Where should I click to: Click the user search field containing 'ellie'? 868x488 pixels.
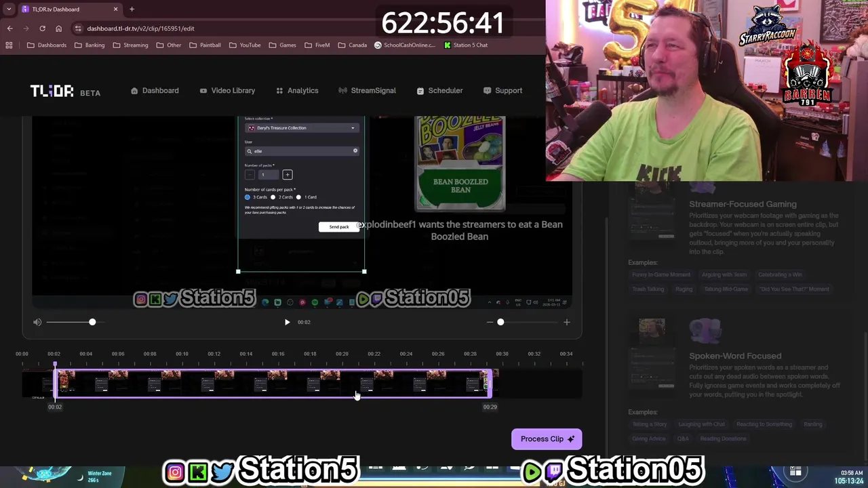[301, 151]
